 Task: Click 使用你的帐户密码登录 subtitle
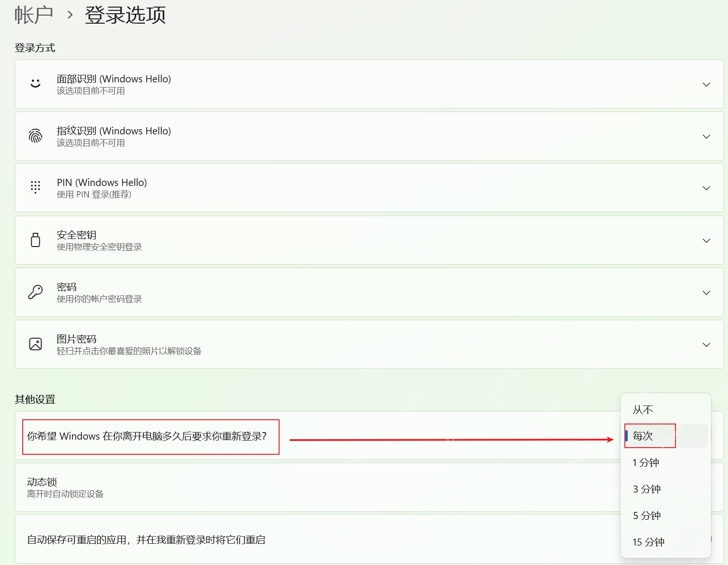(99, 299)
